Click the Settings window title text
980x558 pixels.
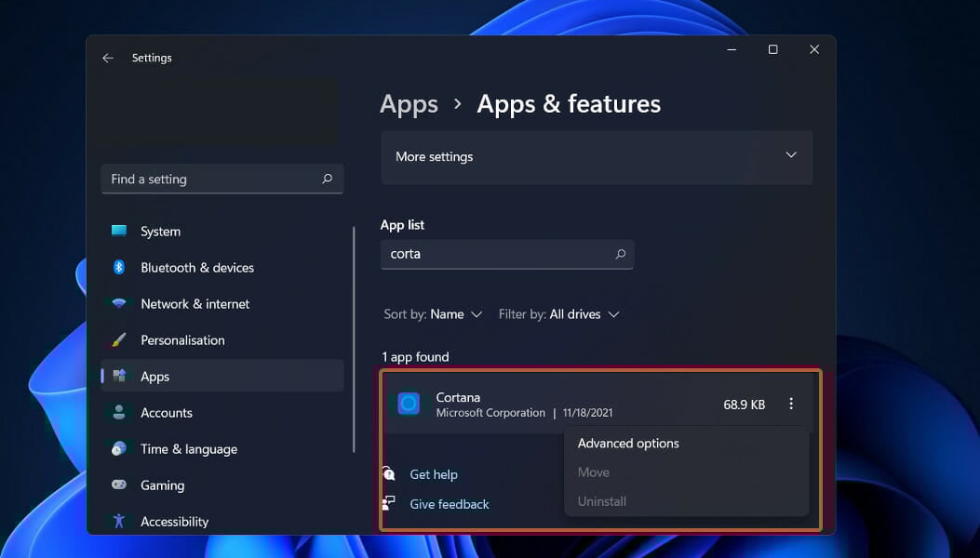point(152,58)
